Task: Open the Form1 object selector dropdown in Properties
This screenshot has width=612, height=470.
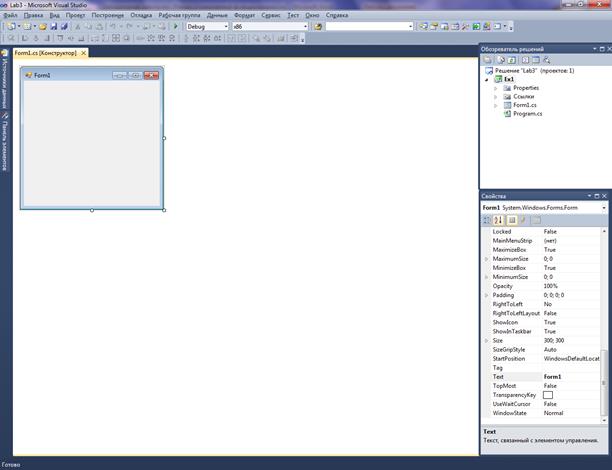Action: tap(604, 208)
